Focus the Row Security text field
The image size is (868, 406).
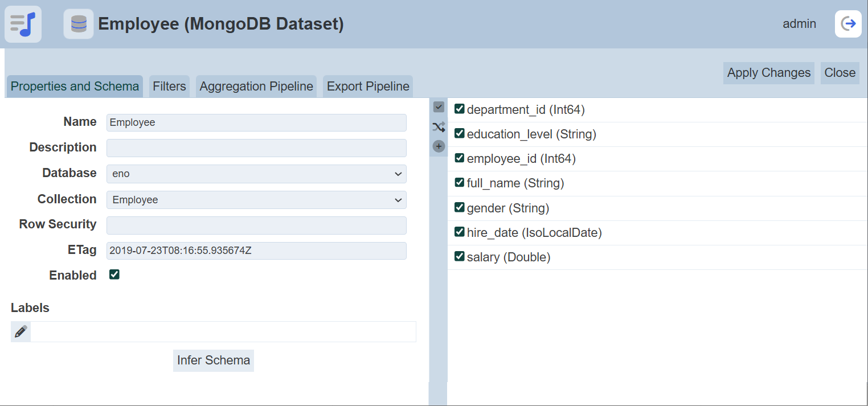[x=256, y=225]
